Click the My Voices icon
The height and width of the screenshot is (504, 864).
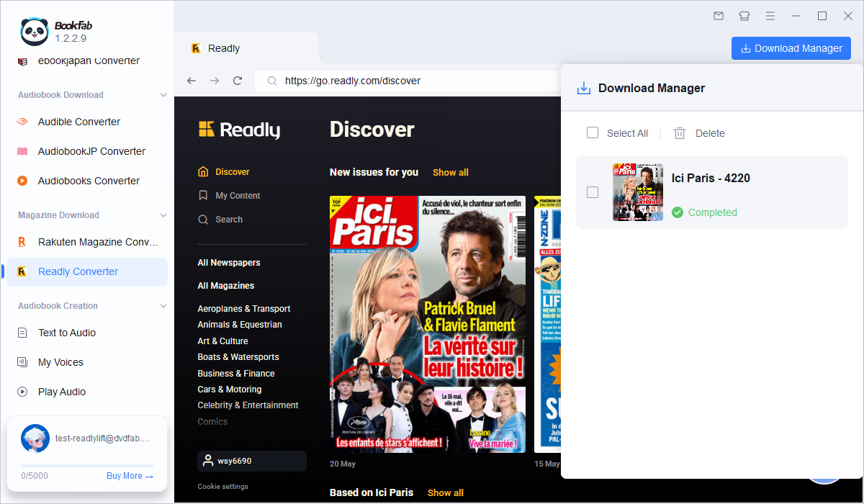[x=22, y=362]
